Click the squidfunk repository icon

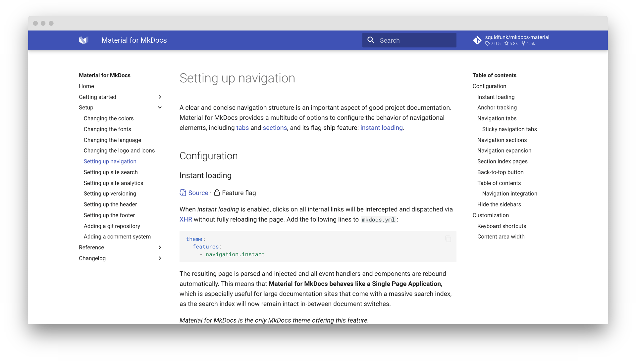tap(477, 40)
